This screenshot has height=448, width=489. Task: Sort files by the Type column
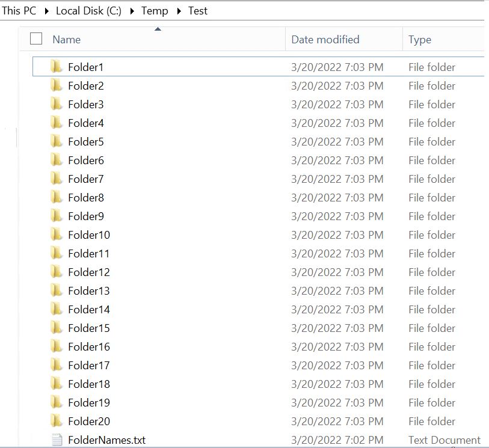point(419,39)
